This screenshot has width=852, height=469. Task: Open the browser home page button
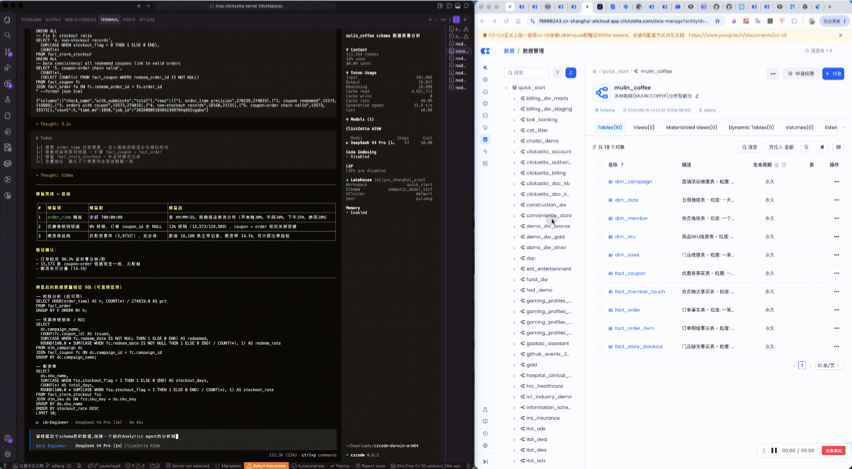coord(518,21)
